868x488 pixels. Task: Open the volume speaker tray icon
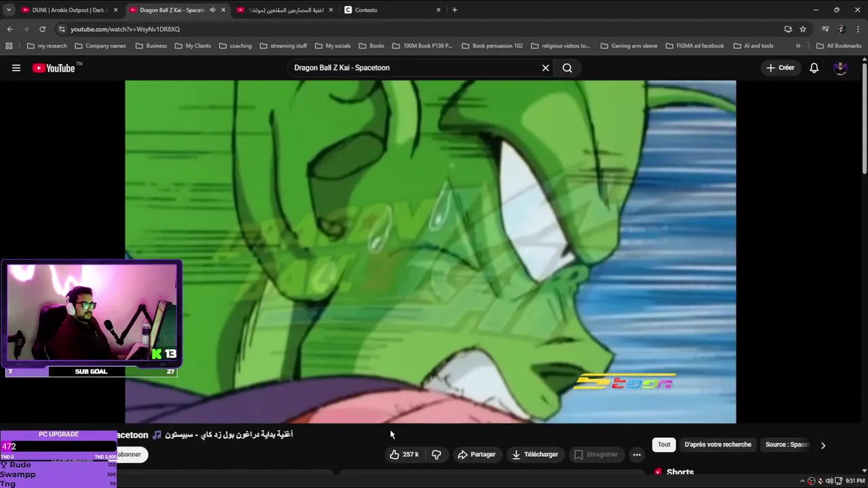(829, 481)
